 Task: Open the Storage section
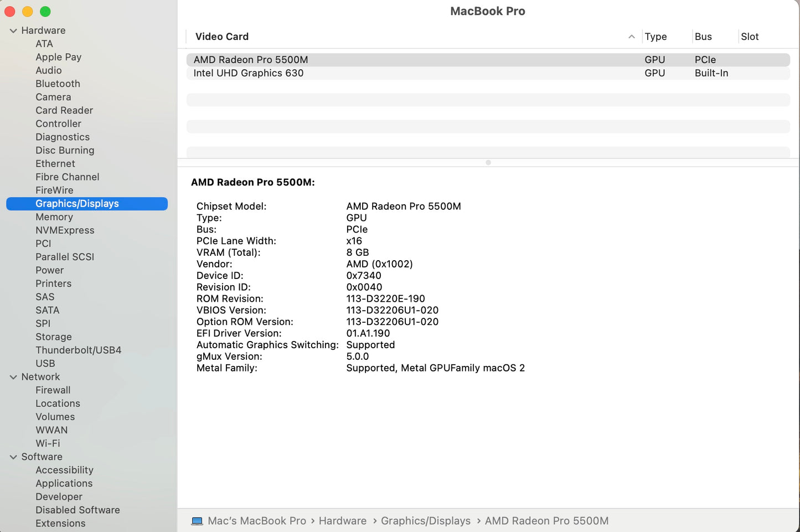point(53,337)
